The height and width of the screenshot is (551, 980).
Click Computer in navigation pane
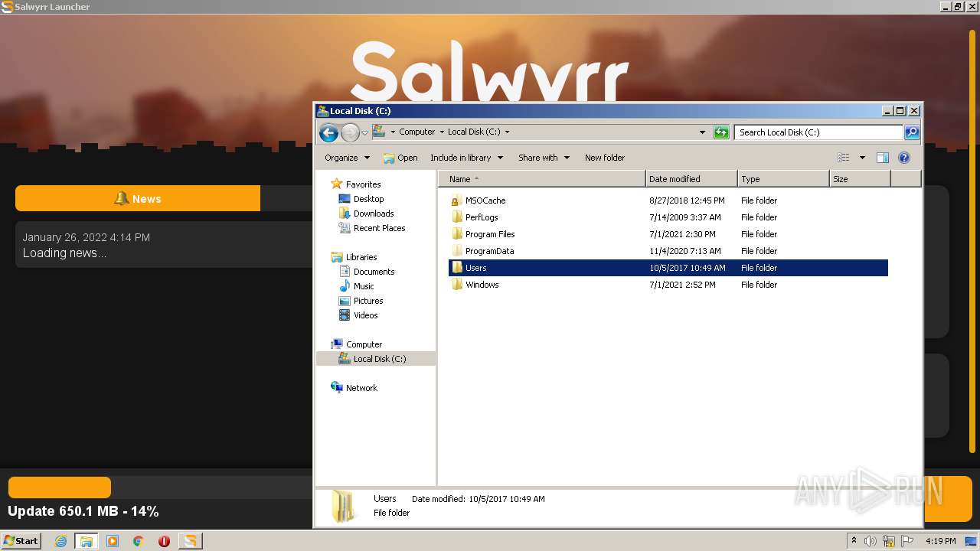pyautogui.click(x=364, y=344)
